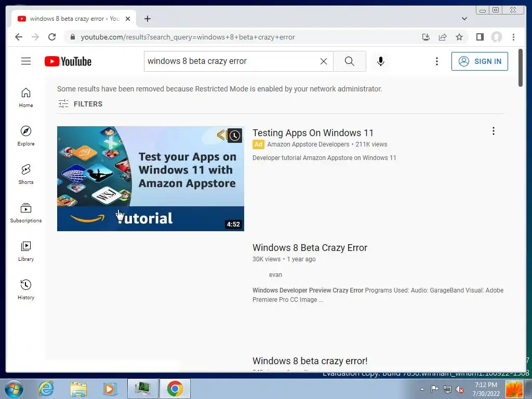Click the SIGN IN button
The height and width of the screenshot is (399, 532).
tap(480, 61)
